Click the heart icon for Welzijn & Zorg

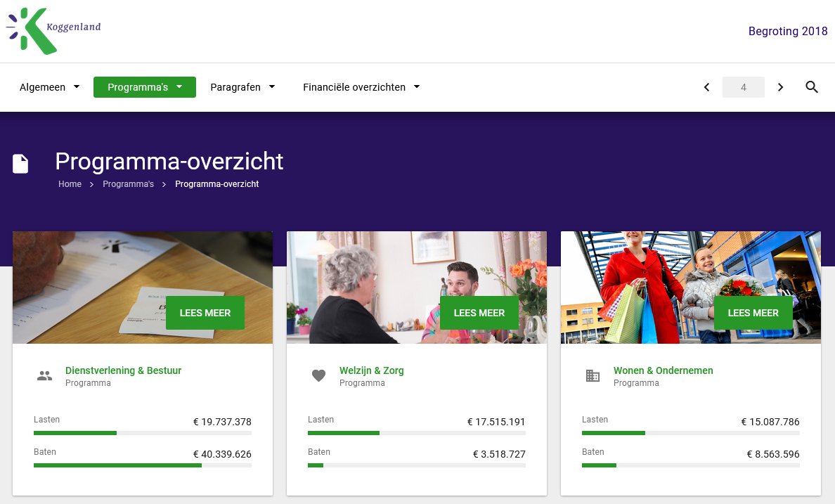tap(318, 375)
